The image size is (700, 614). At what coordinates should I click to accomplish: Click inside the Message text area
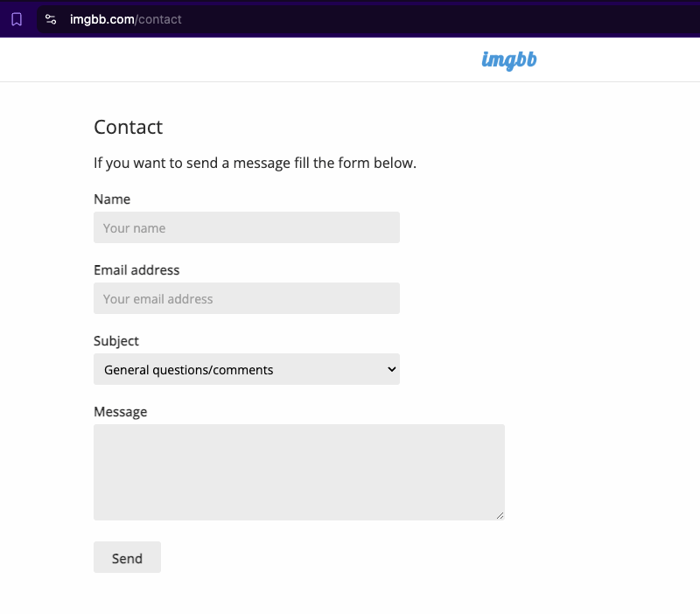click(x=299, y=472)
